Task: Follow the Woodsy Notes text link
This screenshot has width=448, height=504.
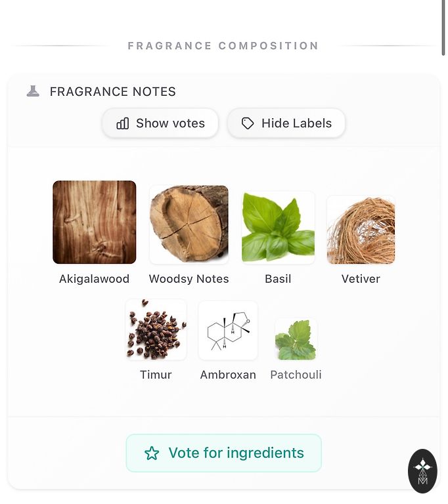Action: click(189, 279)
